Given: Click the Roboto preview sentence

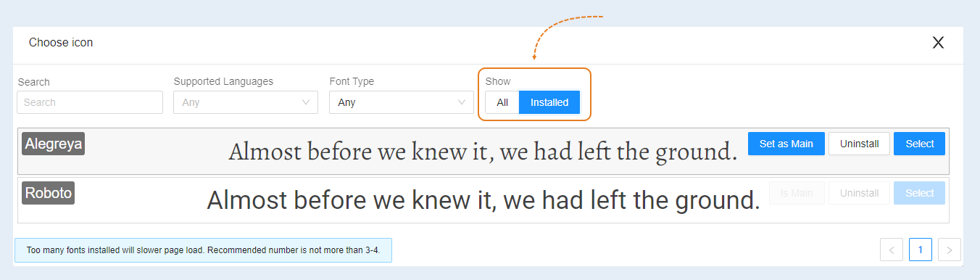Looking at the screenshot, I should click(x=483, y=199).
